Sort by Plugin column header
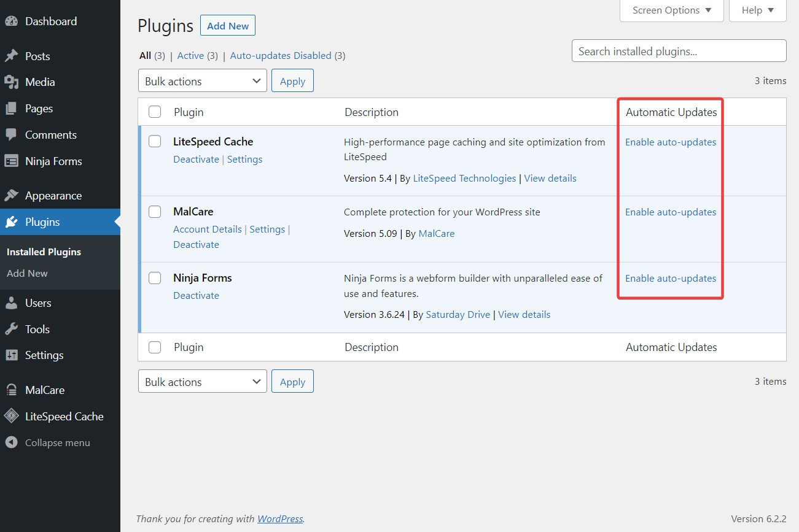 pos(189,112)
